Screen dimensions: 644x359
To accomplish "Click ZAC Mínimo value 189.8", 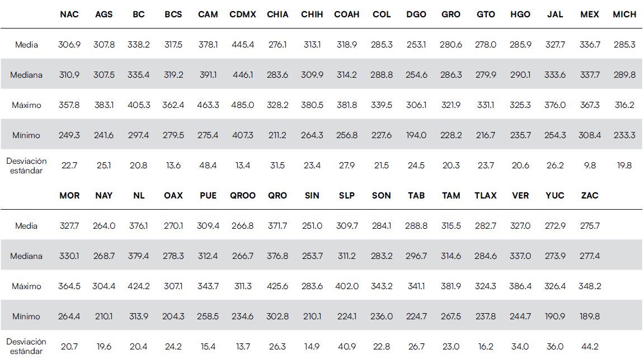I will click(x=590, y=317).
